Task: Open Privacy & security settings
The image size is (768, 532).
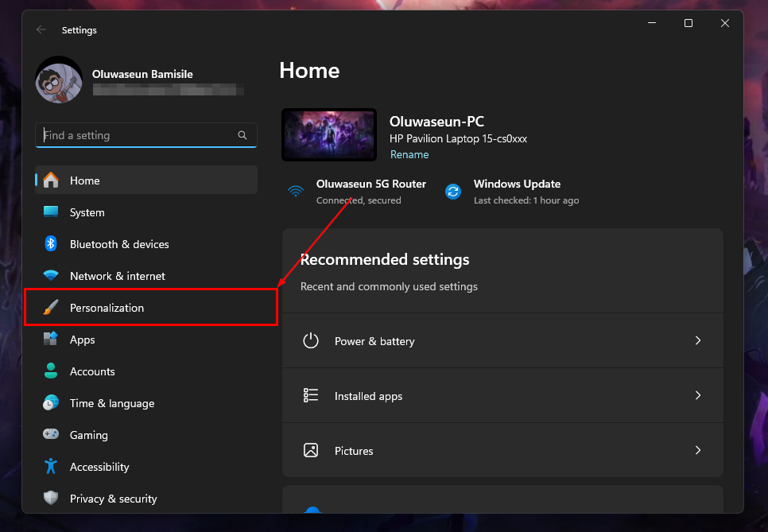Action: [146, 499]
